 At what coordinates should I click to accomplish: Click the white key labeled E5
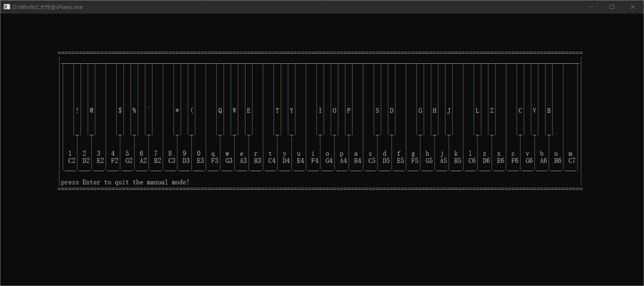click(x=399, y=157)
